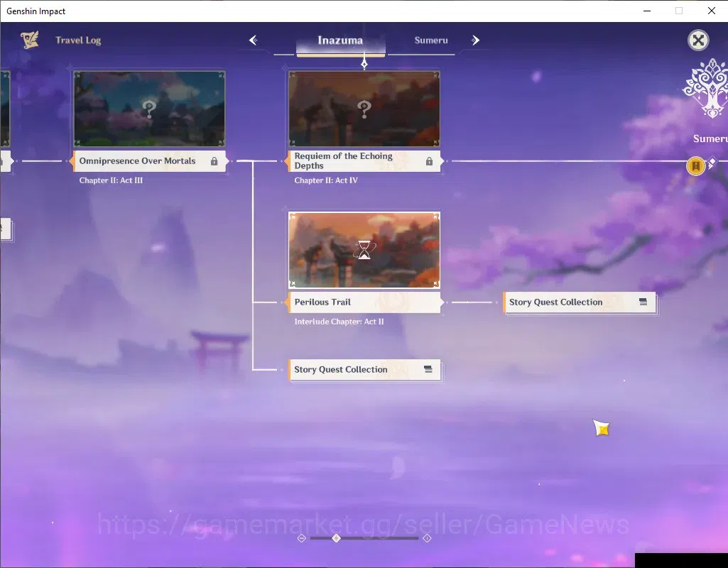The height and width of the screenshot is (568, 728).
Task: Close the Travel Log with X button
Action: (x=698, y=40)
